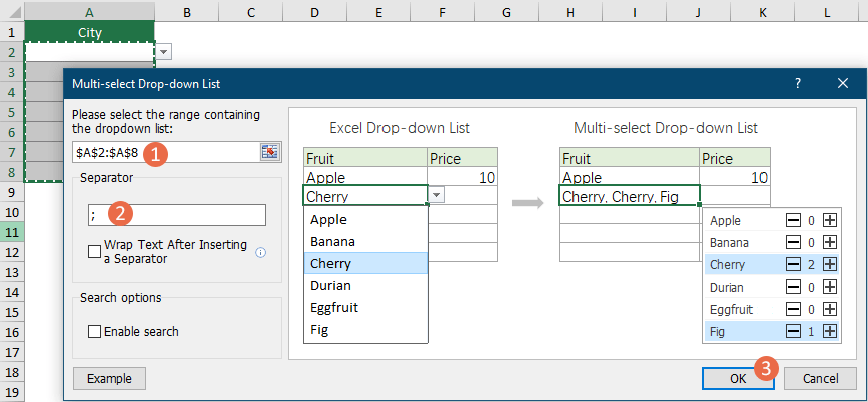
Task: Click Price header in Multi-select example table
Action: point(735,158)
